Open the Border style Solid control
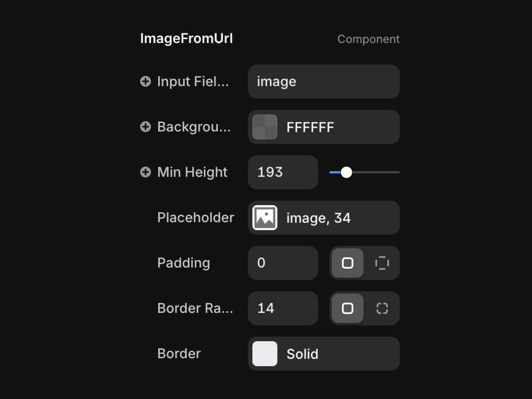 [x=324, y=354]
